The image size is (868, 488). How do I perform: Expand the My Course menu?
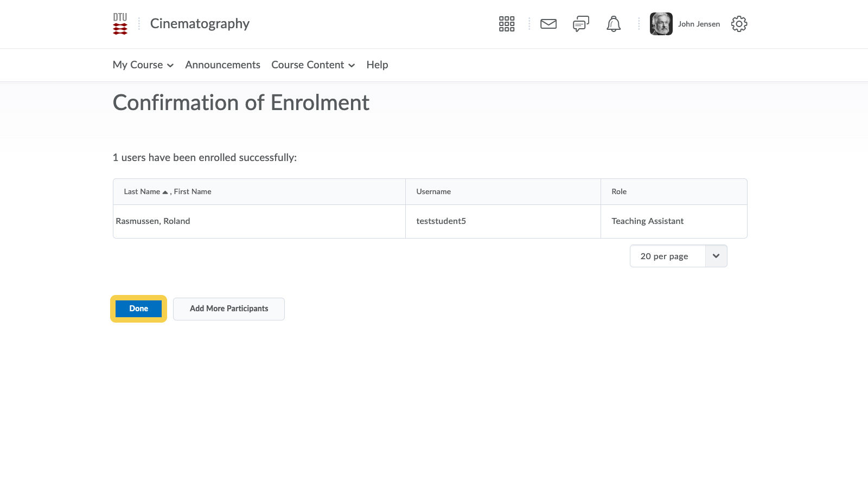click(143, 65)
